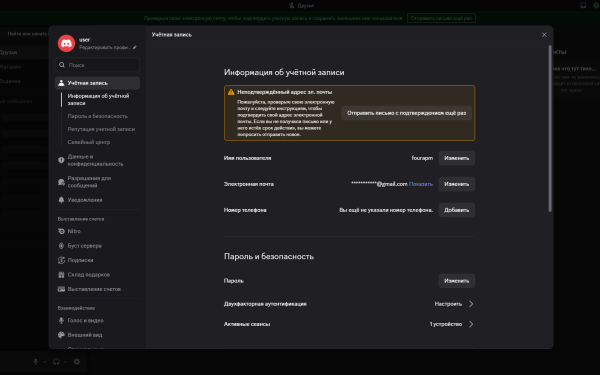
Task: Open Буст сервера settings page
Action: point(97,246)
